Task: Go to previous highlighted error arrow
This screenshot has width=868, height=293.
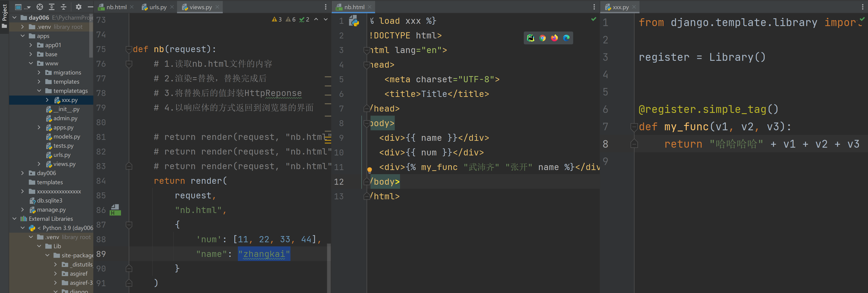Action: click(316, 19)
